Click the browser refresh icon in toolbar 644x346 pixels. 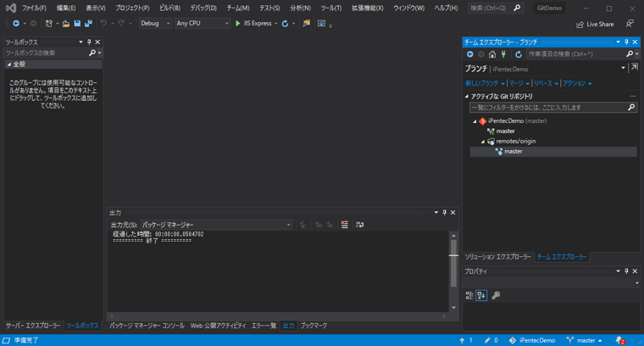pos(285,24)
